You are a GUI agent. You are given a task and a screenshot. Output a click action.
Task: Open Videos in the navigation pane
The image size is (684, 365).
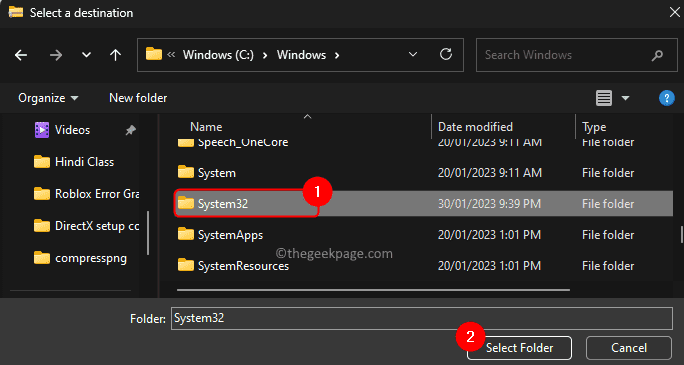tap(72, 130)
